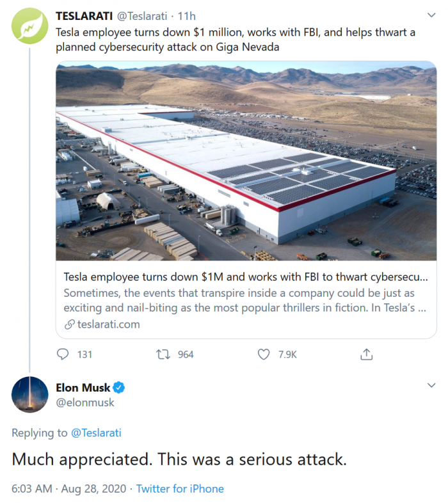Click Elon Musk's blue verified badge

(x=119, y=387)
